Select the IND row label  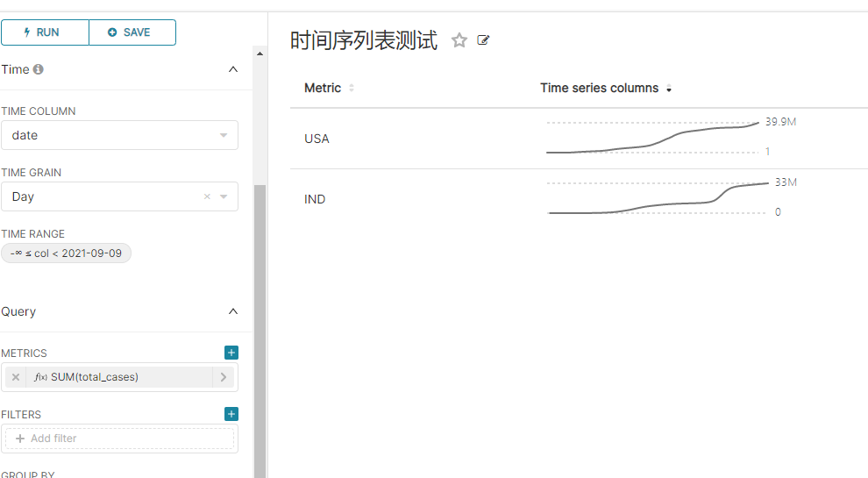[315, 199]
